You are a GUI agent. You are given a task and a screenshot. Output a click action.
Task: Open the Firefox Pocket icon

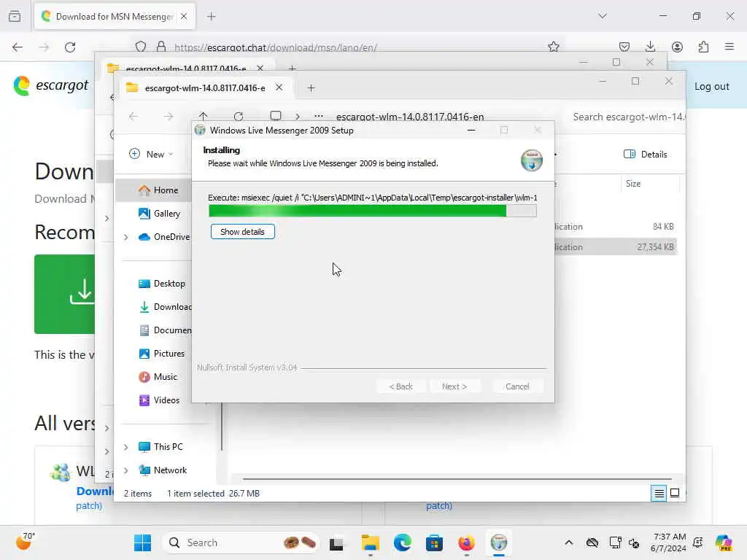pos(624,47)
